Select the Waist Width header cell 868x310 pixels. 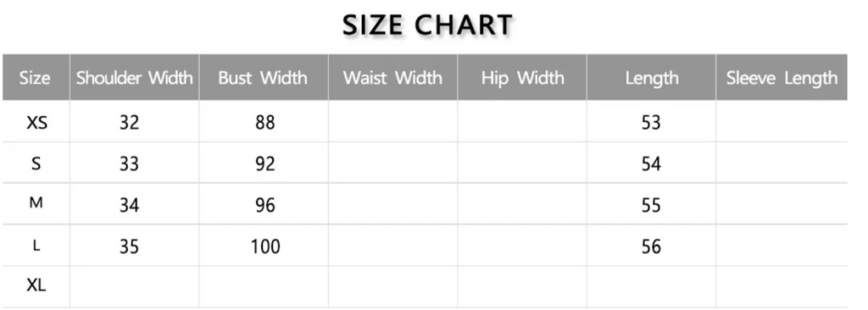click(x=393, y=78)
